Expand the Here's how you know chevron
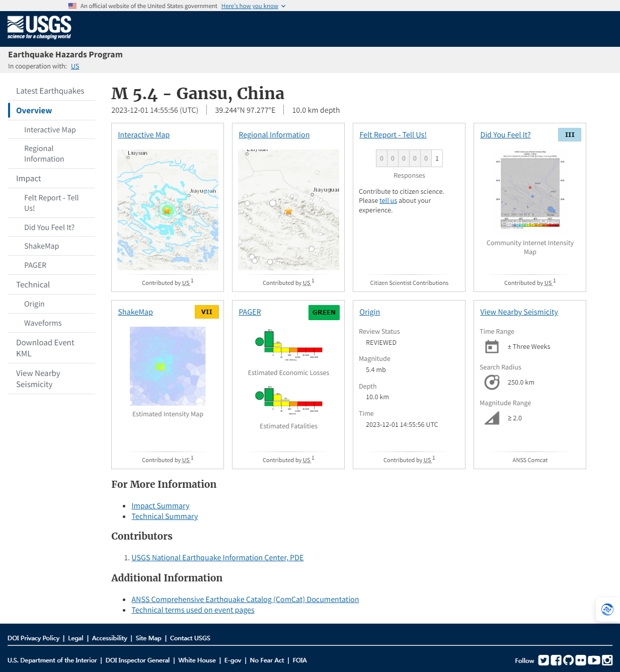The width and height of the screenshot is (620, 672). click(283, 6)
